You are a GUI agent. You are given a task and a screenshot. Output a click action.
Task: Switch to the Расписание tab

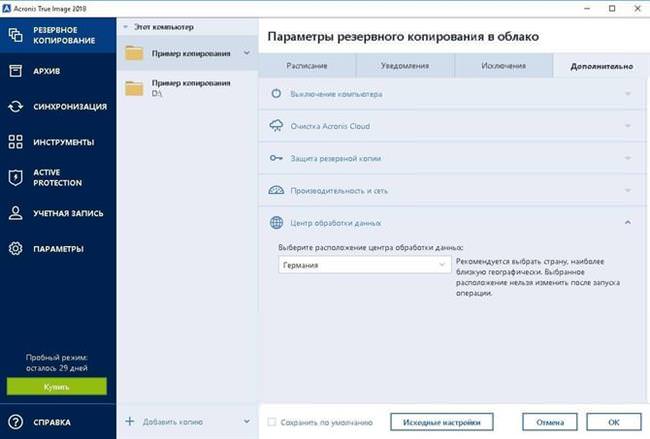point(307,66)
